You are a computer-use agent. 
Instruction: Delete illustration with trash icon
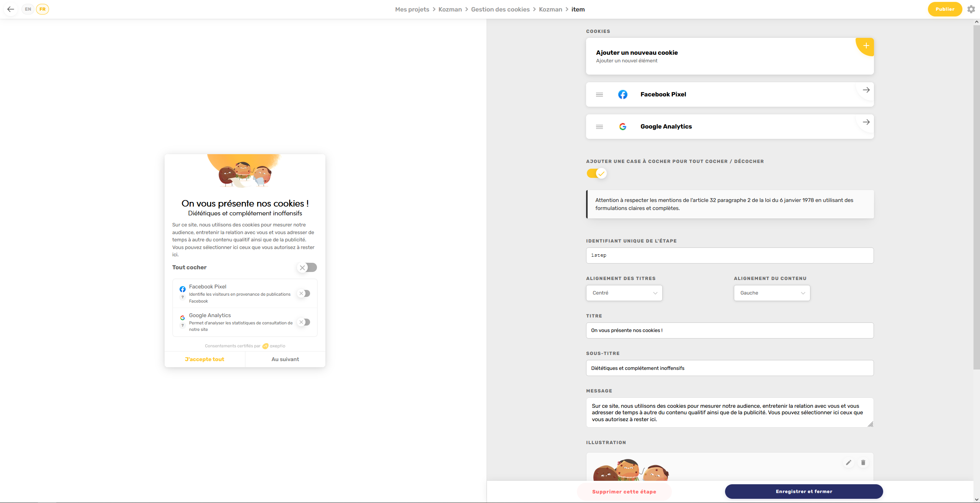[863, 462]
